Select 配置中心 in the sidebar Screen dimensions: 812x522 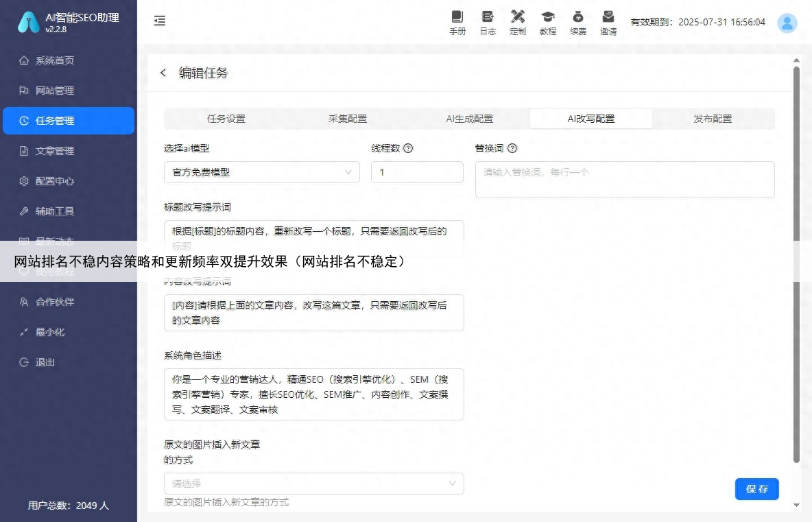coord(69,181)
